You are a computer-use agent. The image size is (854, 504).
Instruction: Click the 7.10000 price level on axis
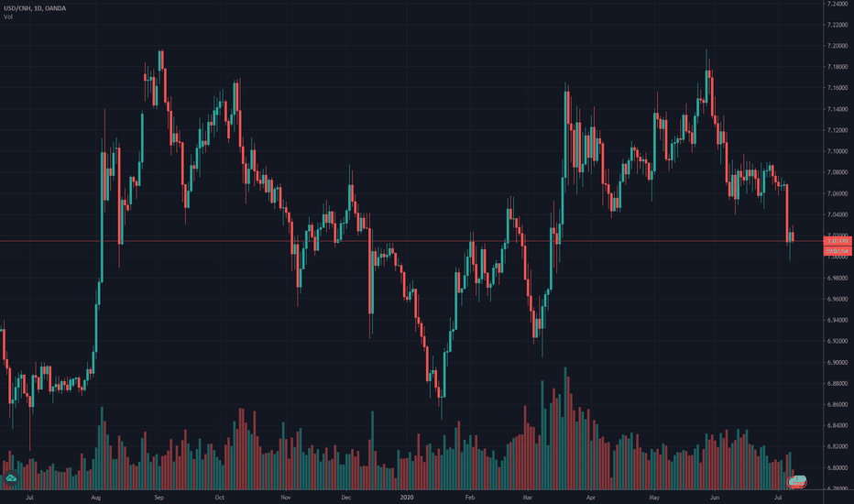click(837, 151)
